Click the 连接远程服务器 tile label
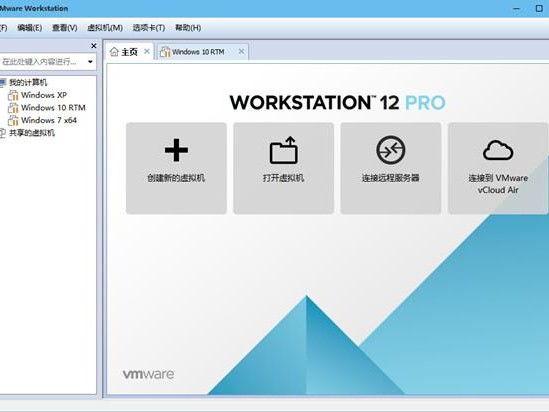 coord(391,178)
